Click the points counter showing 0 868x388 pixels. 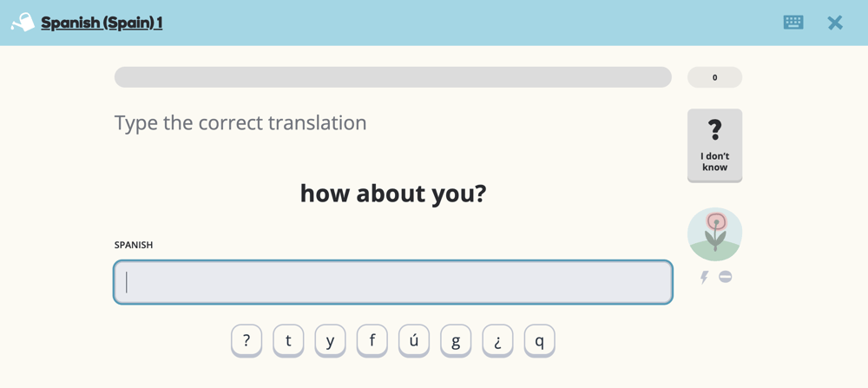tap(714, 77)
